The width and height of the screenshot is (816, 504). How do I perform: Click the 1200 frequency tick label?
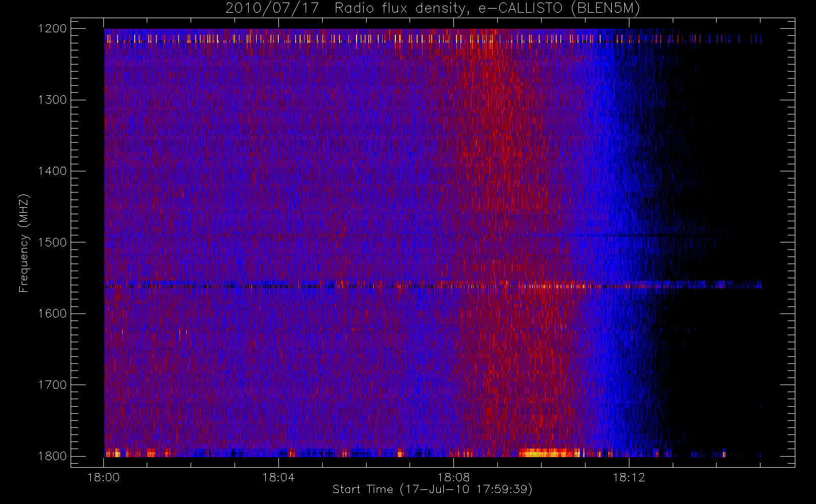click(53, 29)
